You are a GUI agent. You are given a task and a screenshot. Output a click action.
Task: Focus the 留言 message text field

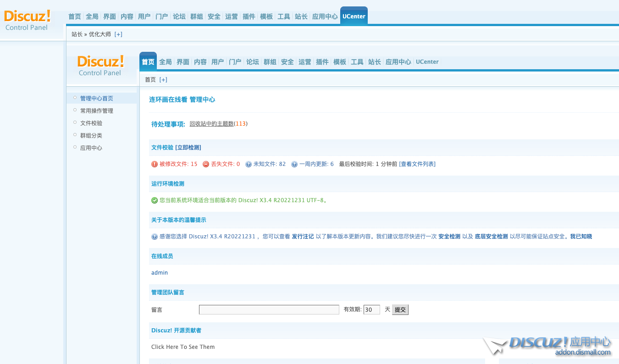(269, 310)
